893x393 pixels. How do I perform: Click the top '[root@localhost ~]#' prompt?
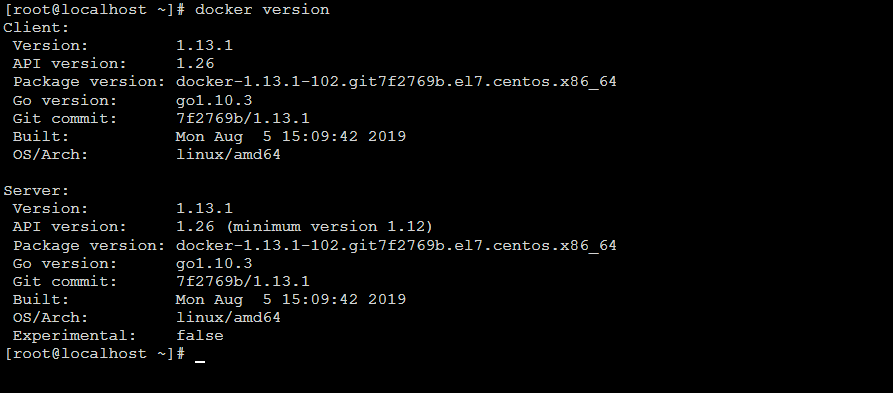pos(95,10)
